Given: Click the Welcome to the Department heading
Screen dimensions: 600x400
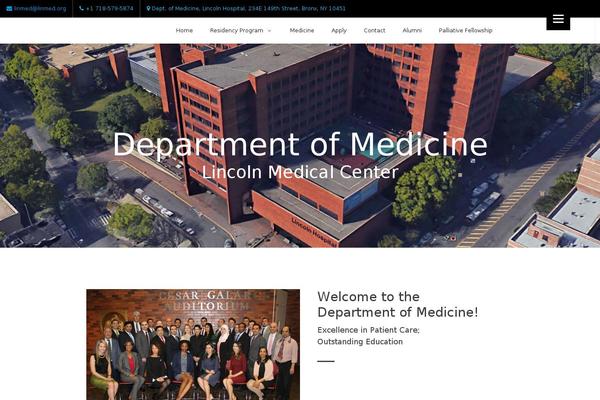Looking at the screenshot, I should point(398,304).
